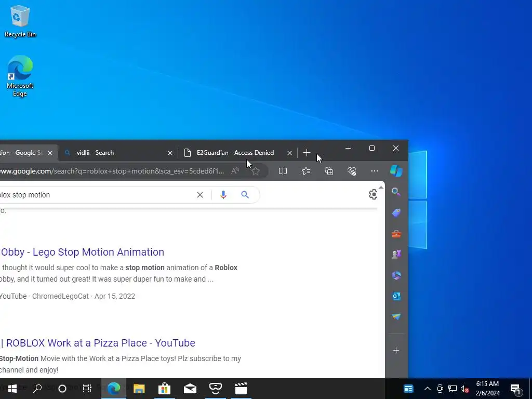This screenshot has width=532, height=399.
Task: Submit search with the magnifier icon
Action: [x=245, y=195]
